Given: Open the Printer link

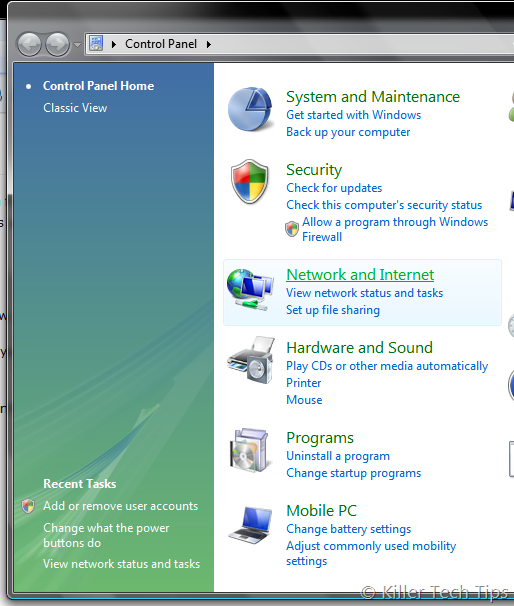Looking at the screenshot, I should (x=303, y=383).
